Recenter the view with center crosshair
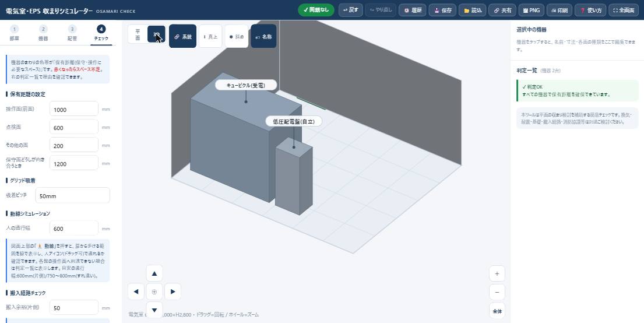 click(x=154, y=292)
